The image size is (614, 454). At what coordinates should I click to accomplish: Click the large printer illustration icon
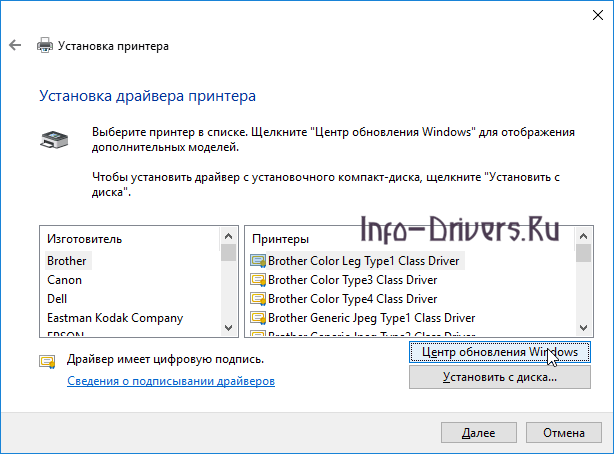pyautogui.click(x=54, y=139)
